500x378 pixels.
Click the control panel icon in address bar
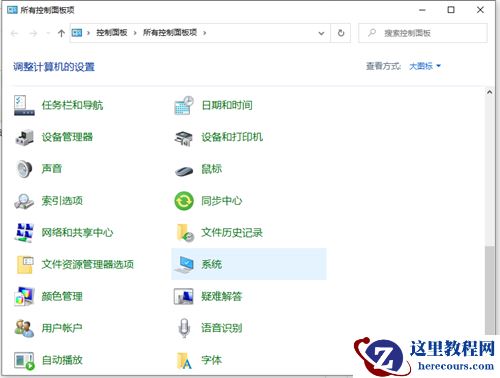(x=77, y=33)
